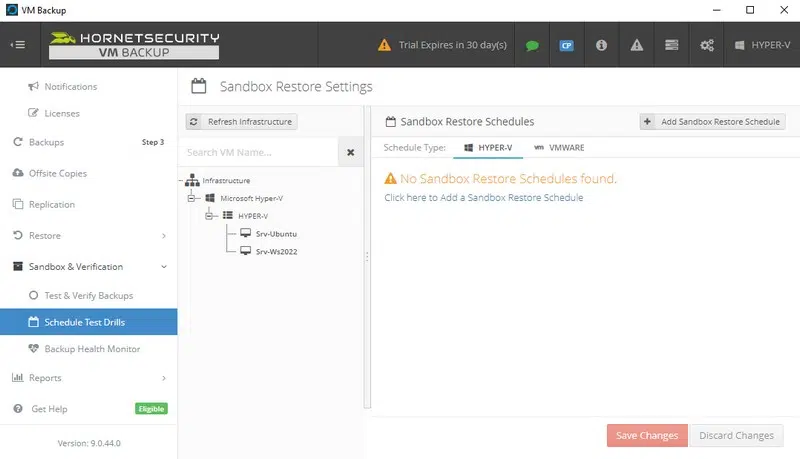The width and height of the screenshot is (800, 459).
Task: Open the settings gears icon
Action: 707,45
